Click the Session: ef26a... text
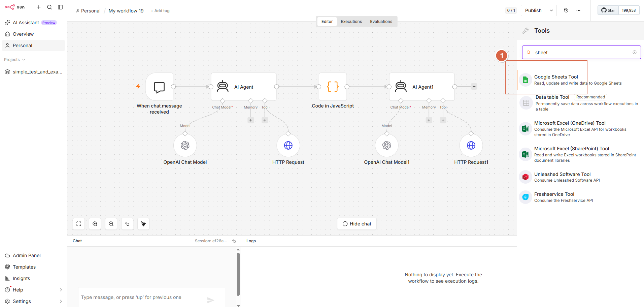 click(211, 241)
